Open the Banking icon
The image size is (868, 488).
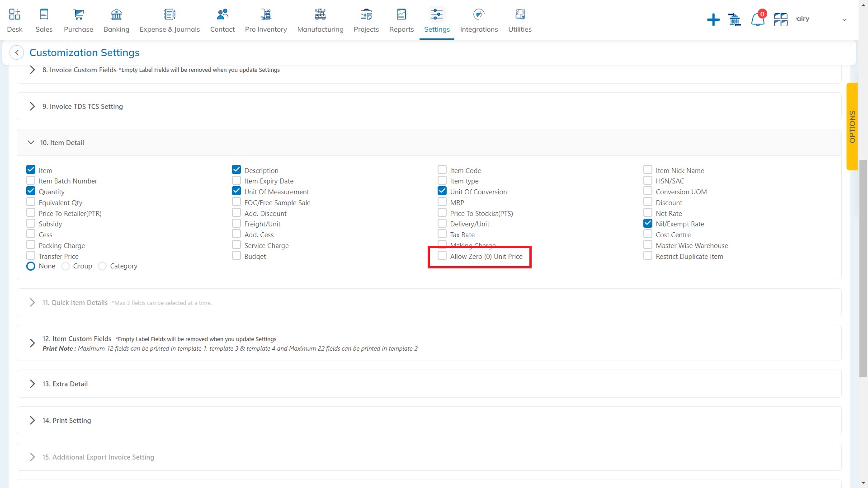tap(116, 14)
